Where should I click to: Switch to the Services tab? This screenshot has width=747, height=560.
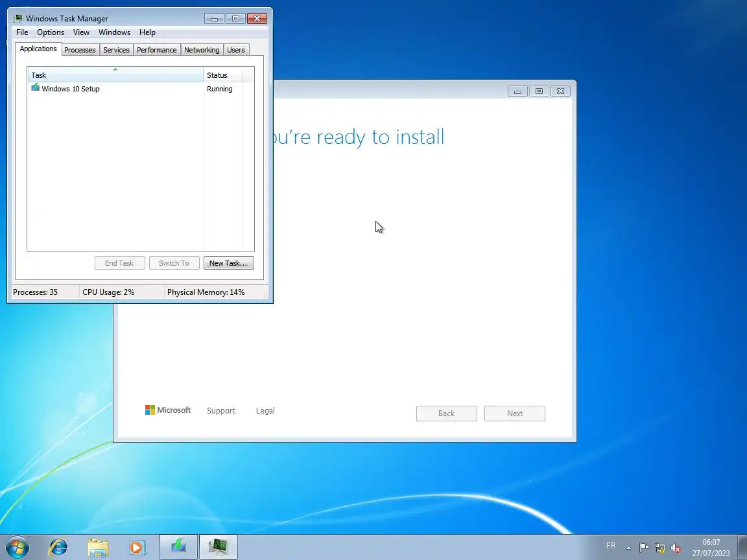tap(116, 49)
